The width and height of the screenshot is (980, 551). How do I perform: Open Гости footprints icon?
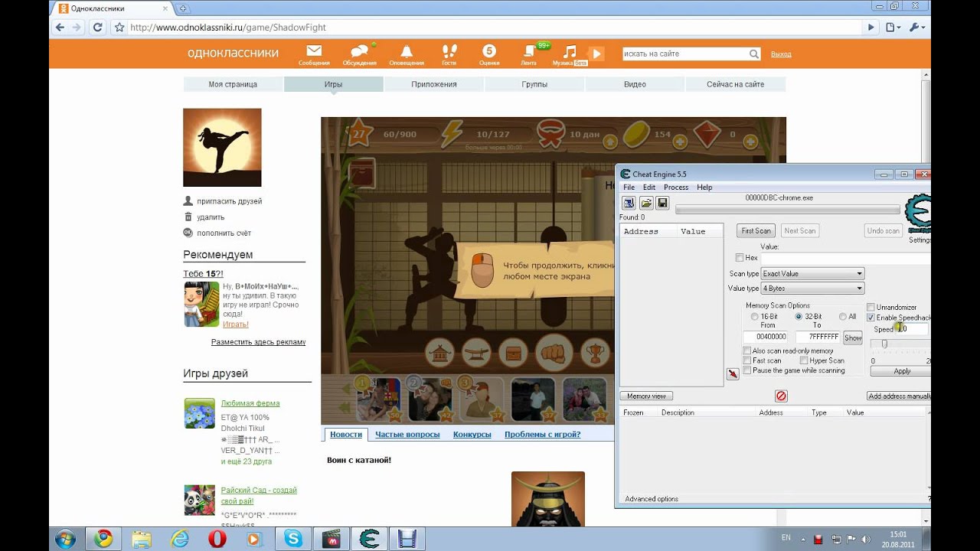[449, 51]
